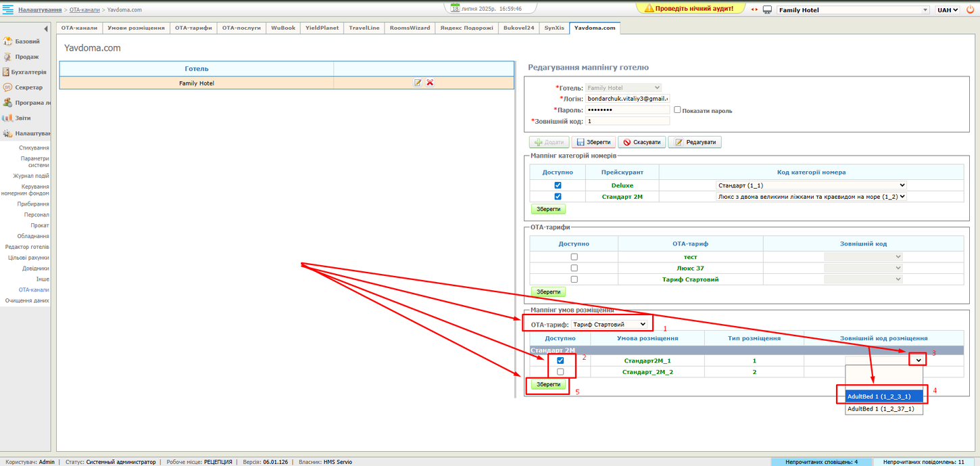Uncheck the Deluxe availability checkbox
This screenshot has width=980, height=466.
(x=558, y=185)
